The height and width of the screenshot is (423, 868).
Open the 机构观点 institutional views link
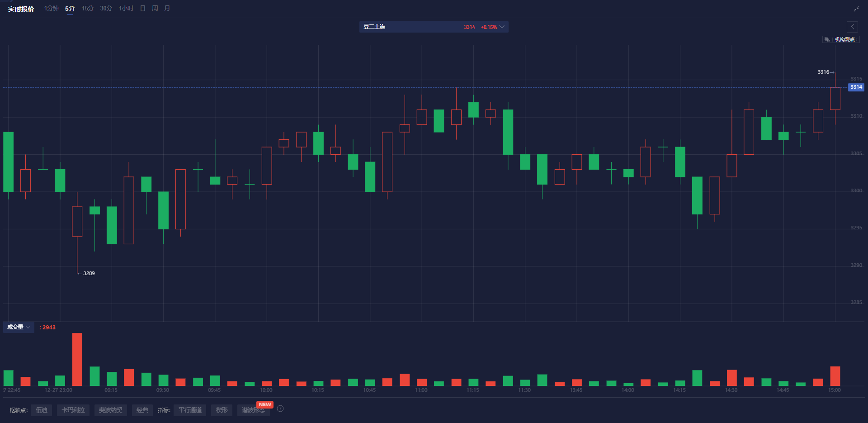coord(846,39)
